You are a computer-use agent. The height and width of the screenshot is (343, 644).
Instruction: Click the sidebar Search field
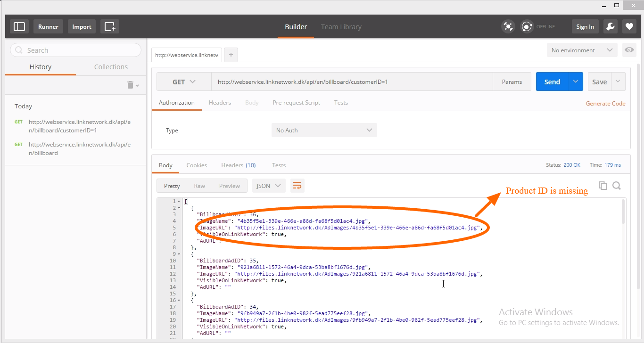(75, 50)
